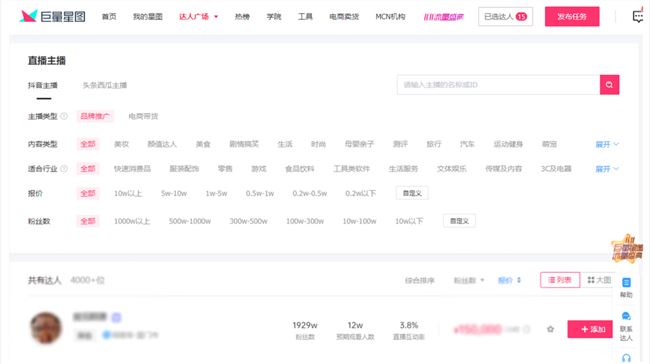Open 我的星图 in the top navigation

[148, 17]
